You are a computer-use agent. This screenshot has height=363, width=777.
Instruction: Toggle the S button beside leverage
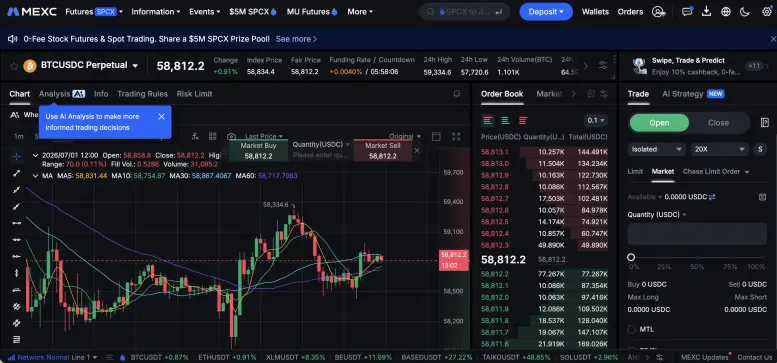point(760,149)
